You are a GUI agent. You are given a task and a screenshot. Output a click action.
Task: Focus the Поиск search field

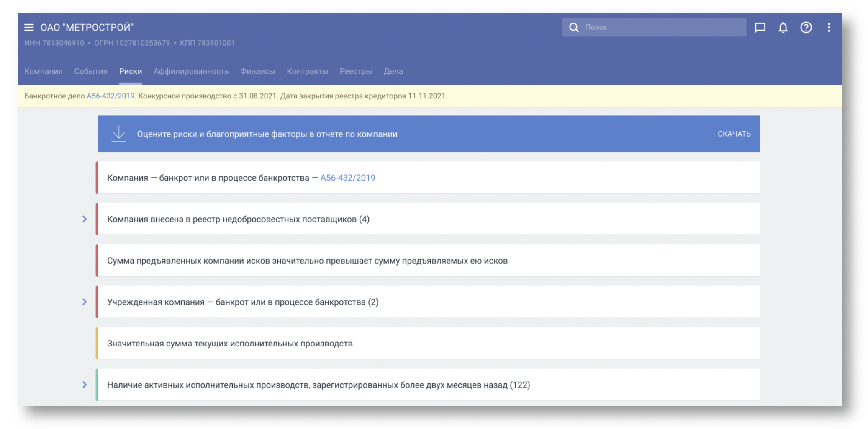pyautogui.click(x=654, y=27)
